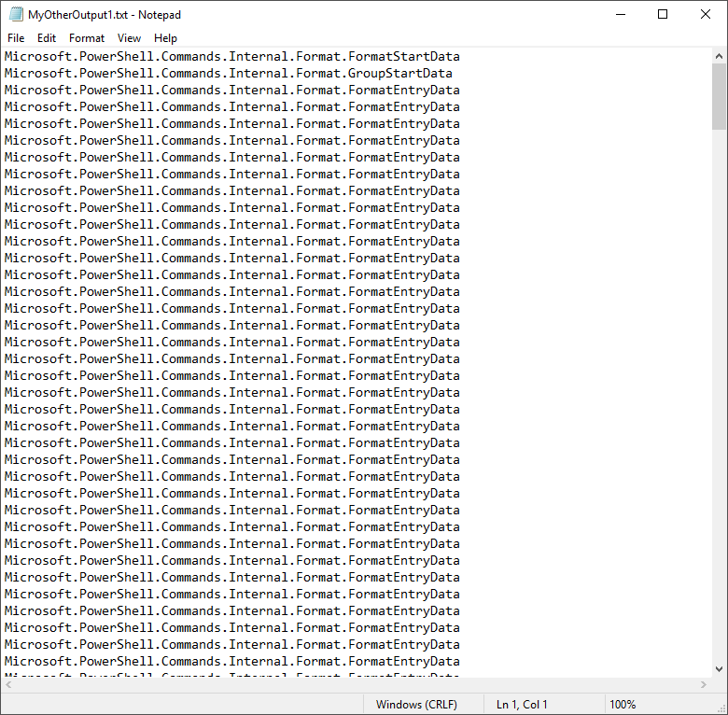Click the 100% zoom level in status bar
This screenshot has width=728, height=715.
pyautogui.click(x=623, y=705)
